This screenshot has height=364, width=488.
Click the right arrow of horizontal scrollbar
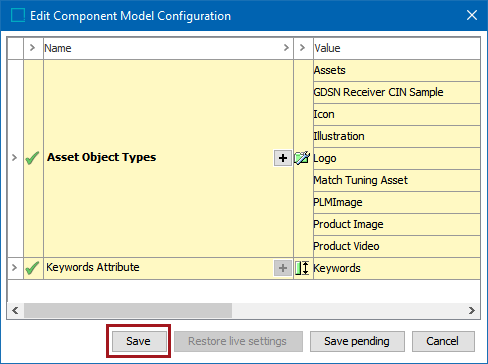click(x=472, y=311)
